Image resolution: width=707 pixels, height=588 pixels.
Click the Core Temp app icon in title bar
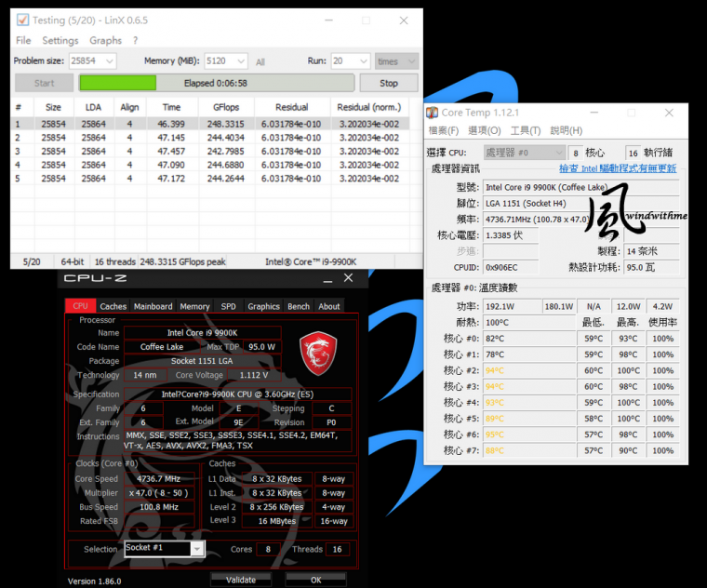pyautogui.click(x=433, y=113)
